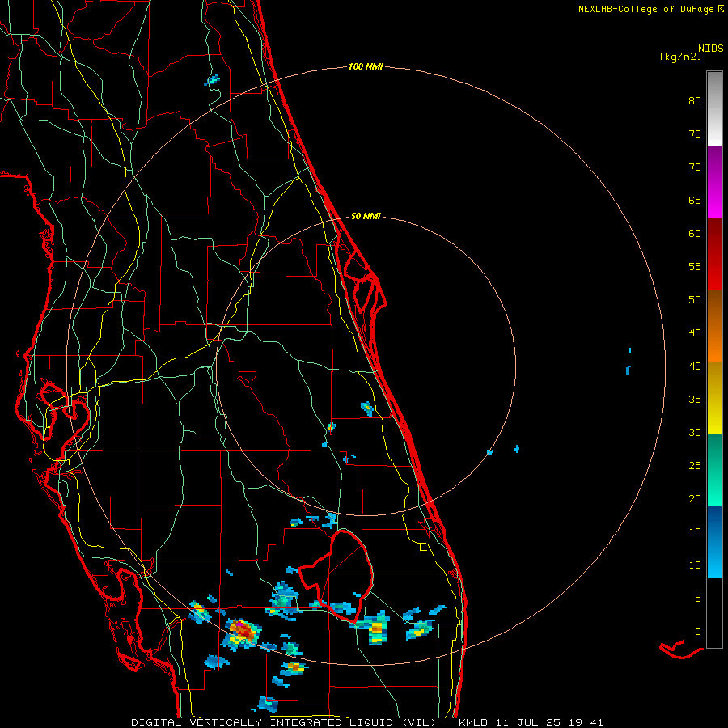Click the scale value 30
The height and width of the screenshot is (728, 728).
(695, 432)
